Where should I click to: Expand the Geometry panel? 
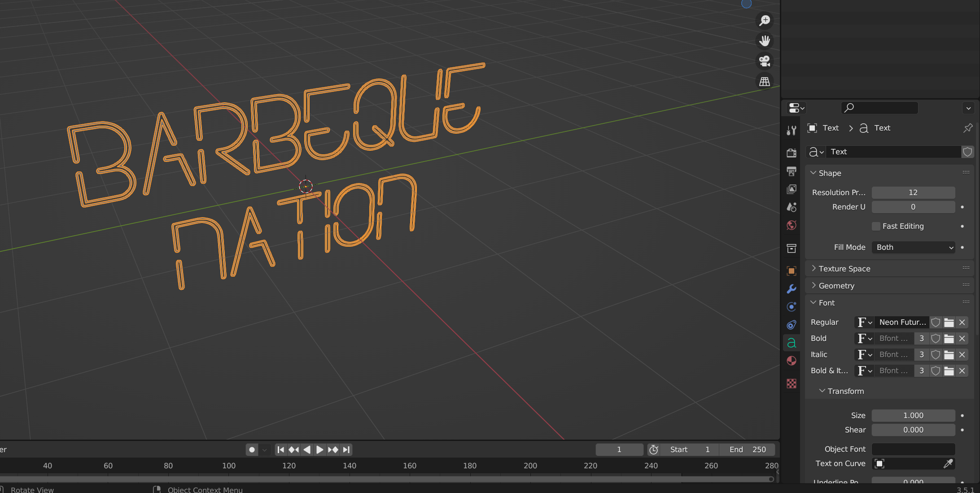coord(836,286)
